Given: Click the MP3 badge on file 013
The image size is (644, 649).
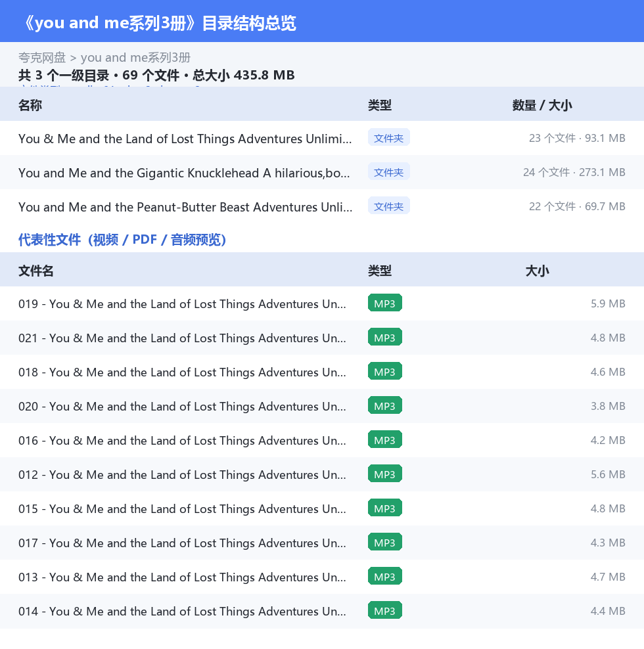Looking at the screenshot, I should pos(384,576).
